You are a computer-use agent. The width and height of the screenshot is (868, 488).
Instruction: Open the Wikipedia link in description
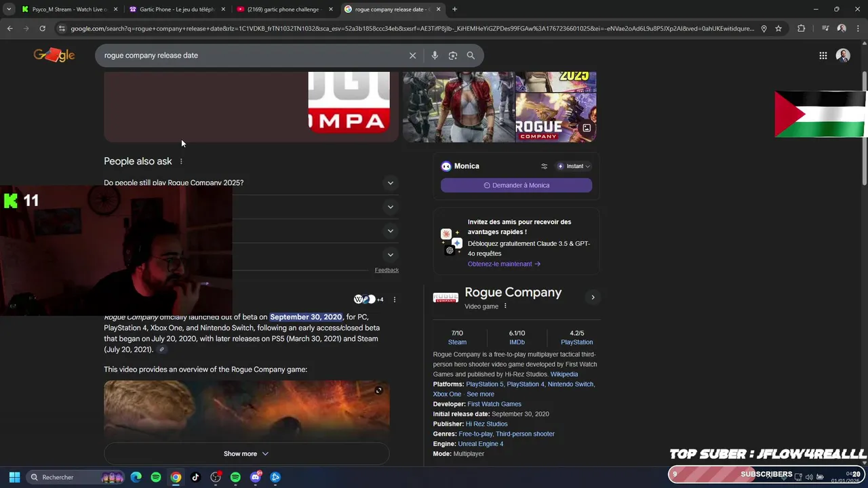564,374
